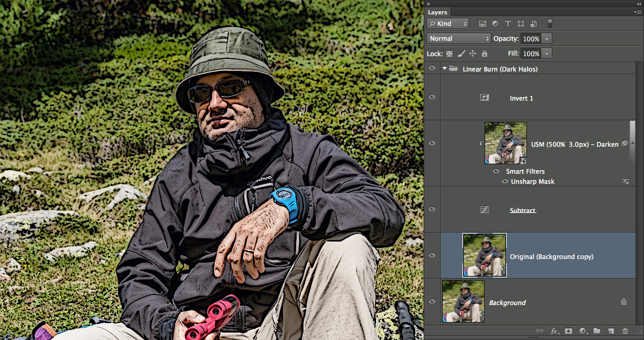This screenshot has width=644, height=340.
Task: Click the lock image pixels brush icon
Action: [461, 53]
